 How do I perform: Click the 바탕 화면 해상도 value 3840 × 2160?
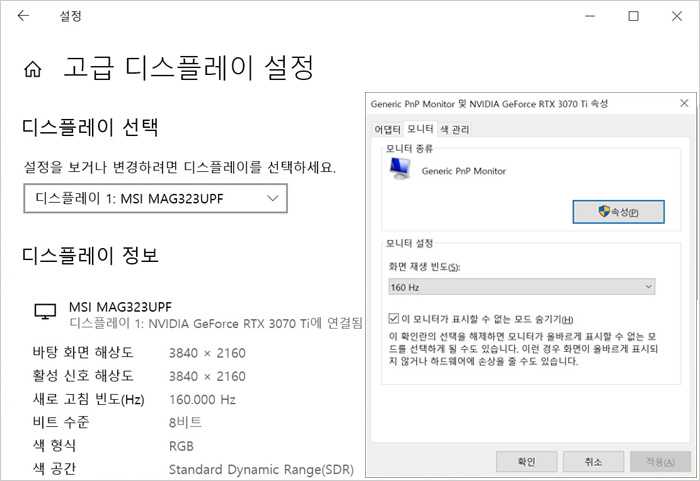207,353
